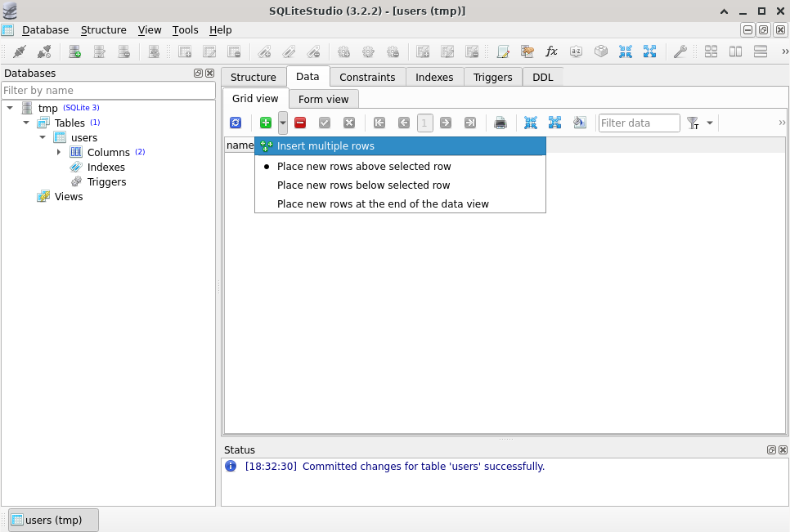Click the Filter by name field
This screenshot has width=790, height=532.
[x=108, y=90]
